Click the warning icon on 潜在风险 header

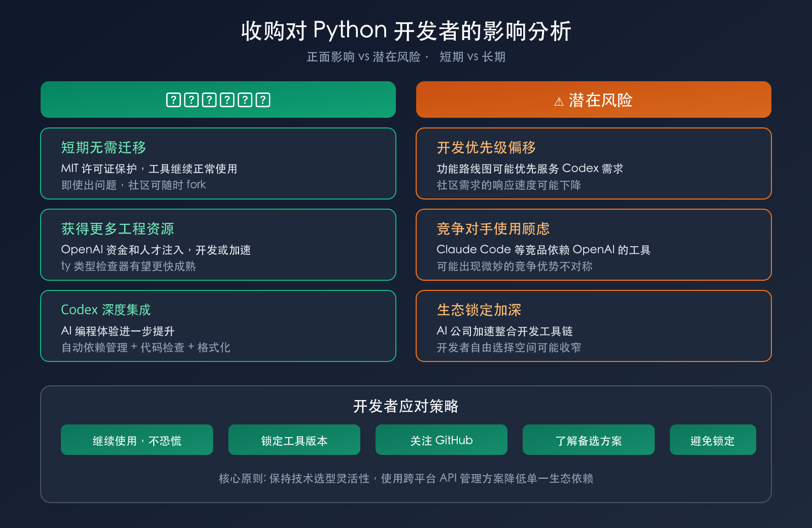click(558, 100)
